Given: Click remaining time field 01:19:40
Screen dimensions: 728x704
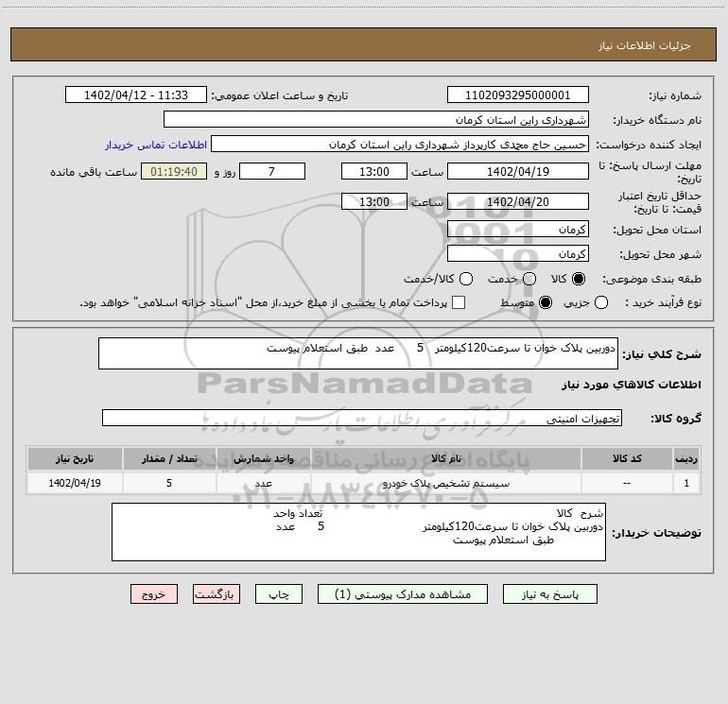Looking at the screenshot, I should point(174,171).
